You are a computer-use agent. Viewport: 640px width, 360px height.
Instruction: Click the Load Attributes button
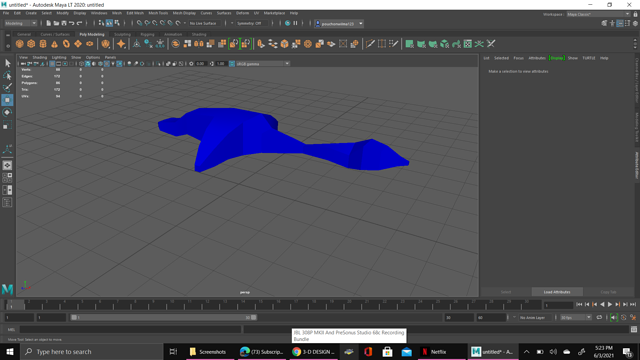pos(557,292)
